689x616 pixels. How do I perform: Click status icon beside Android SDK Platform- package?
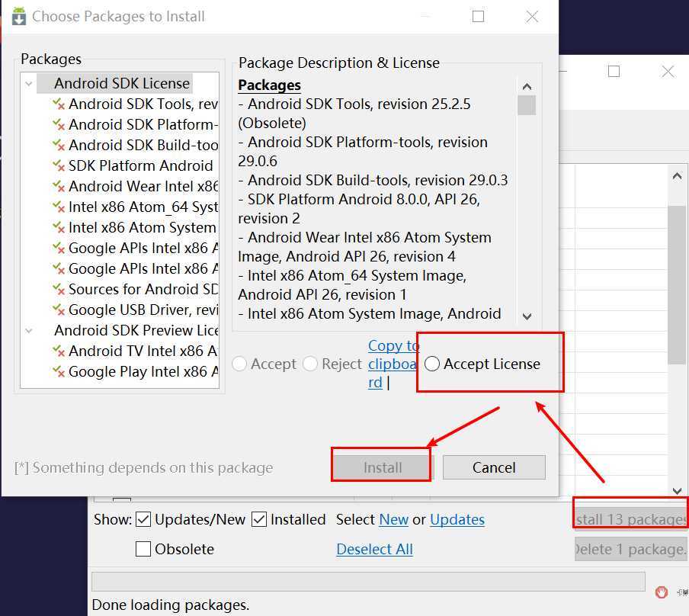(59, 125)
